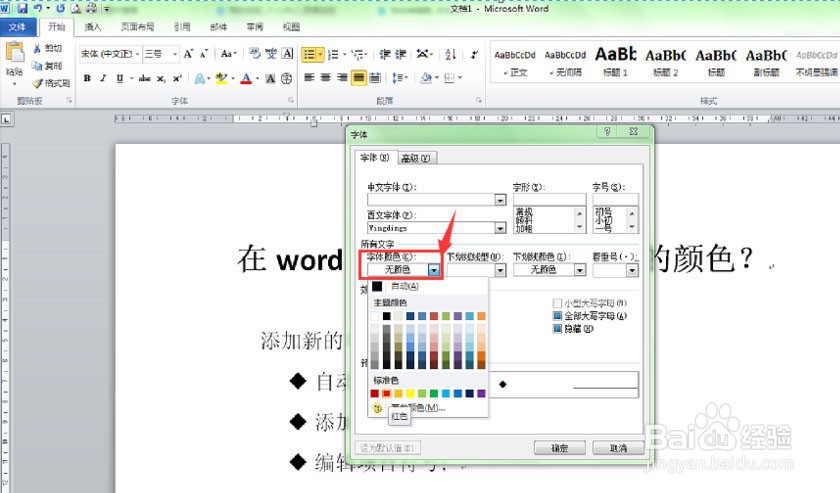The width and height of the screenshot is (840, 493).
Task: Open the 字体颜色 (font color) dropdown arrow
Action: coord(434,270)
